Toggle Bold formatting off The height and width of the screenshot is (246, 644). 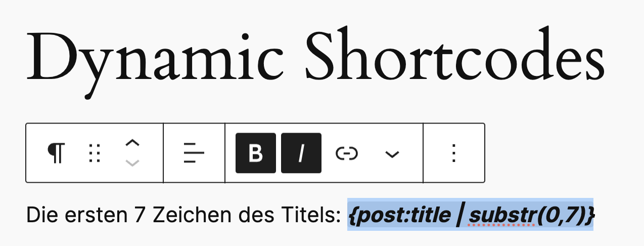pyautogui.click(x=256, y=153)
